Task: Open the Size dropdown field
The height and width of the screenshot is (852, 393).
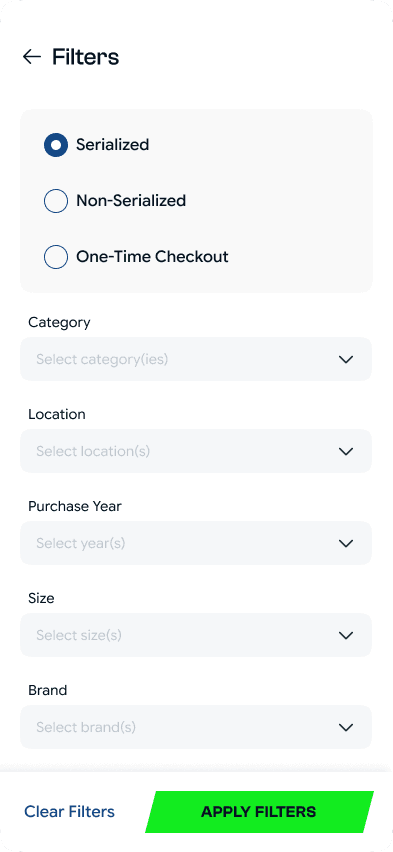Action: [196, 635]
